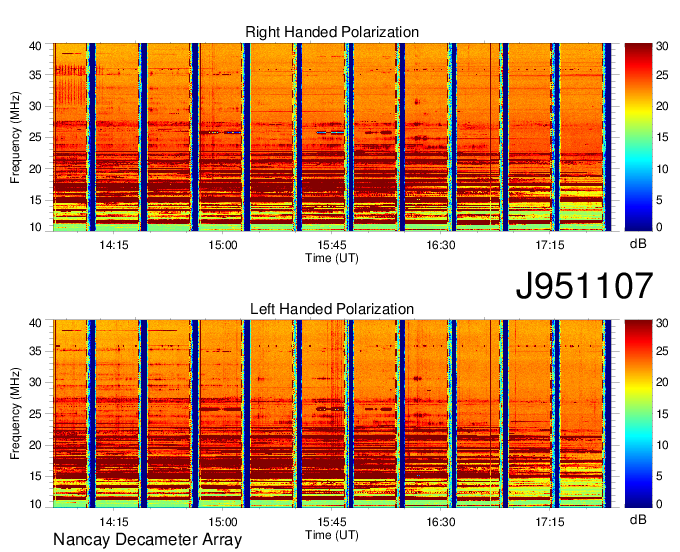
Task: Click the 'dB' unit label of Right Handed color bar
Action: tap(638, 244)
